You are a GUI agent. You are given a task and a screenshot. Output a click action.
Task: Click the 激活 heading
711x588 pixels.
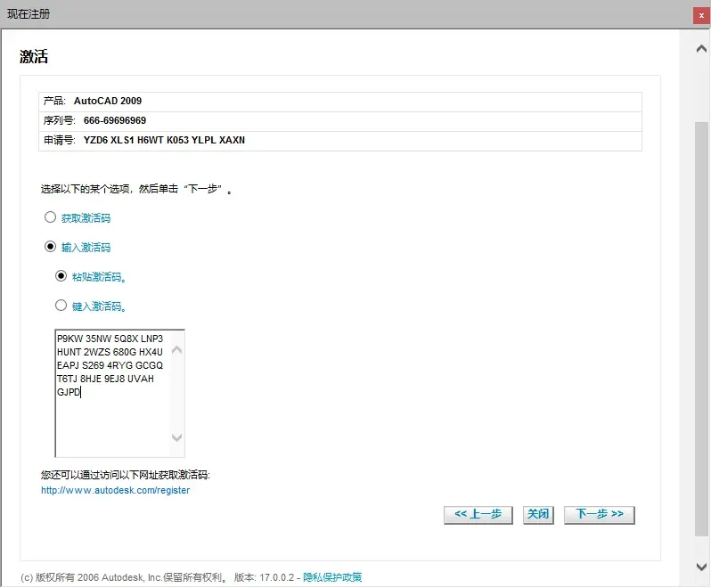34,57
